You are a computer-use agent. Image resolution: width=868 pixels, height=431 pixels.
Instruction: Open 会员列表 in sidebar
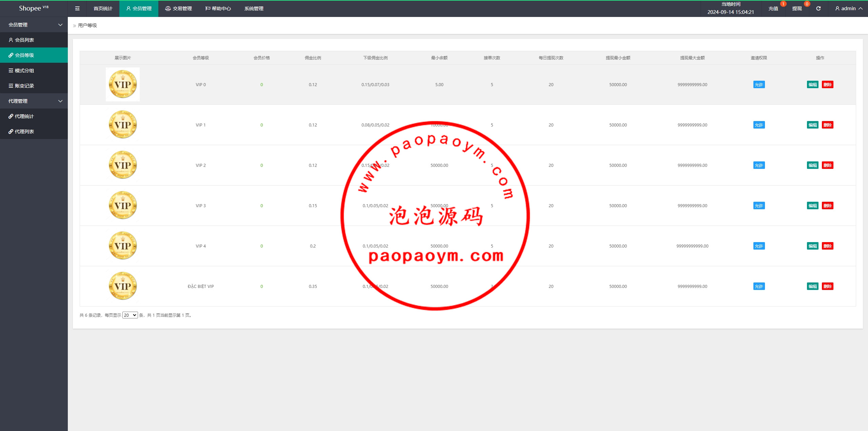click(34, 40)
